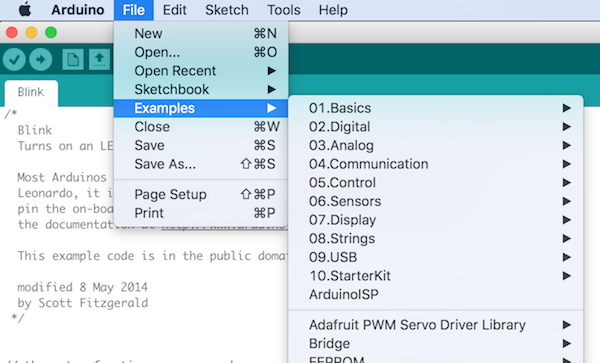Select the Blink sketch tab

pyautogui.click(x=31, y=93)
